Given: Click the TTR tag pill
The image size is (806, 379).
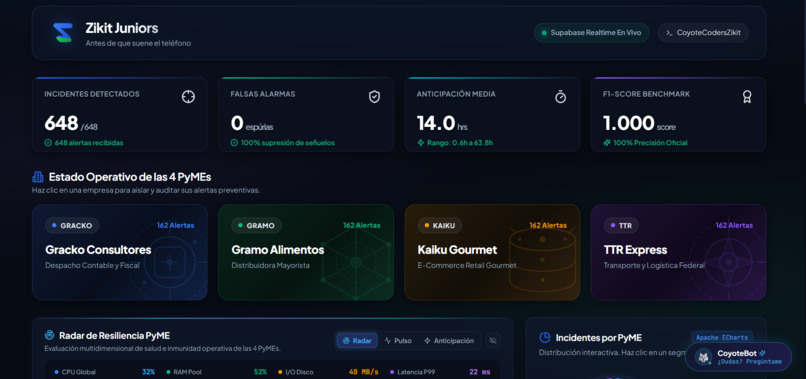Looking at the screenshot, I should click(621, 225).
